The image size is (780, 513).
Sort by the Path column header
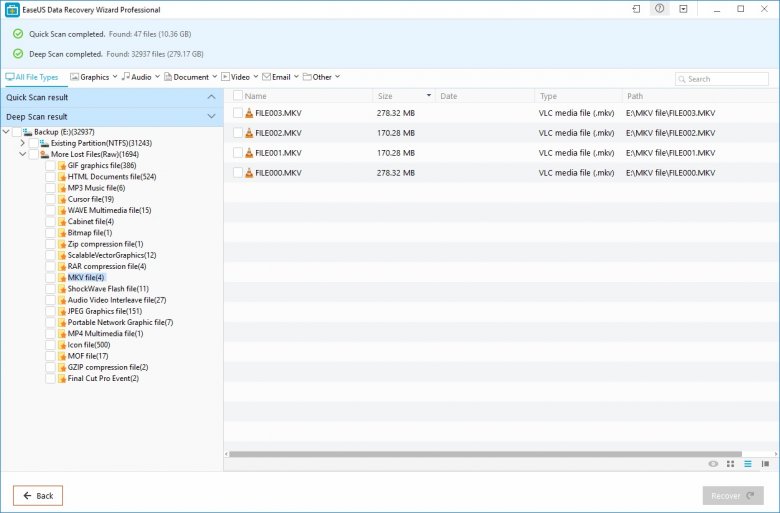tap(699, 96)
